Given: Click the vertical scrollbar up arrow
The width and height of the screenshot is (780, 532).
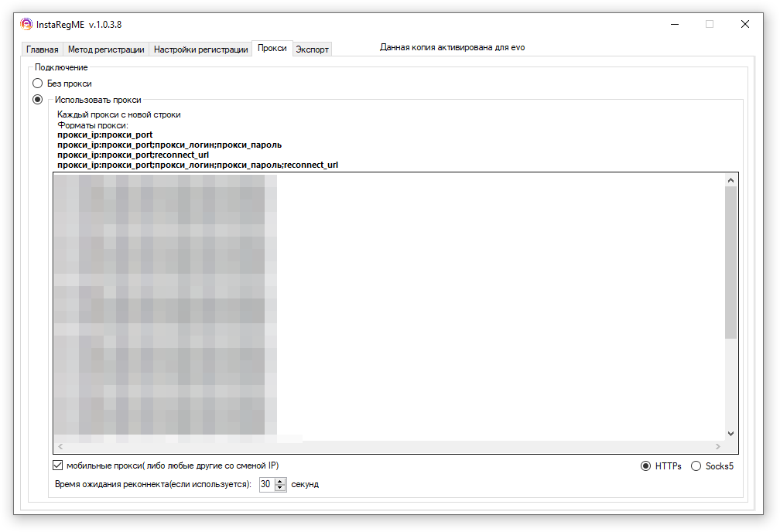Looking at the screenshot, I should click(x=730, y=180).
